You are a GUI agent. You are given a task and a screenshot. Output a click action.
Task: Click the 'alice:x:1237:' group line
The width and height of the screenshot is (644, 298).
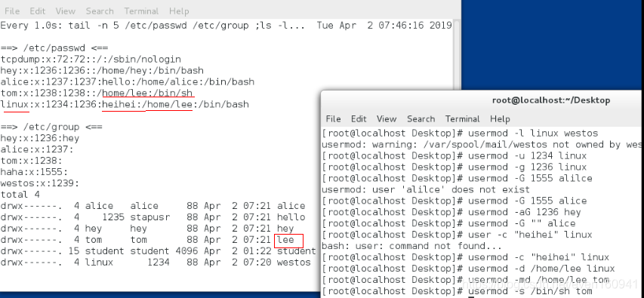coord(36,149)
